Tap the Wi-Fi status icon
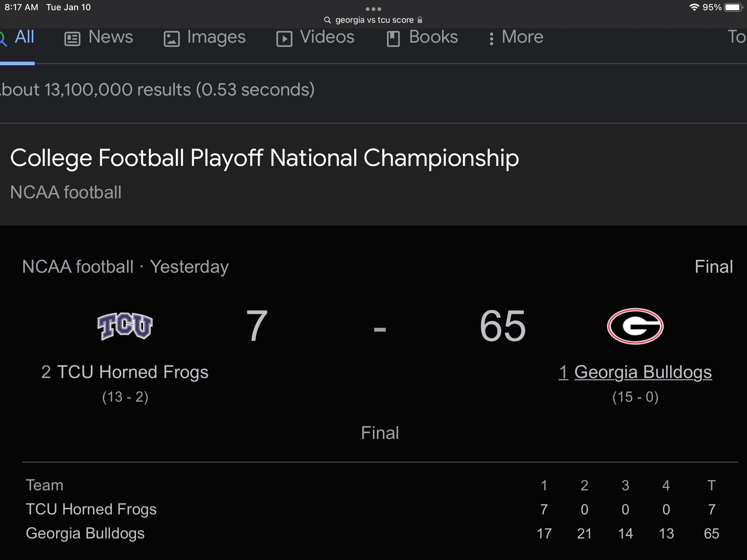Screen dimensions: 747x560 pos(694,7)
